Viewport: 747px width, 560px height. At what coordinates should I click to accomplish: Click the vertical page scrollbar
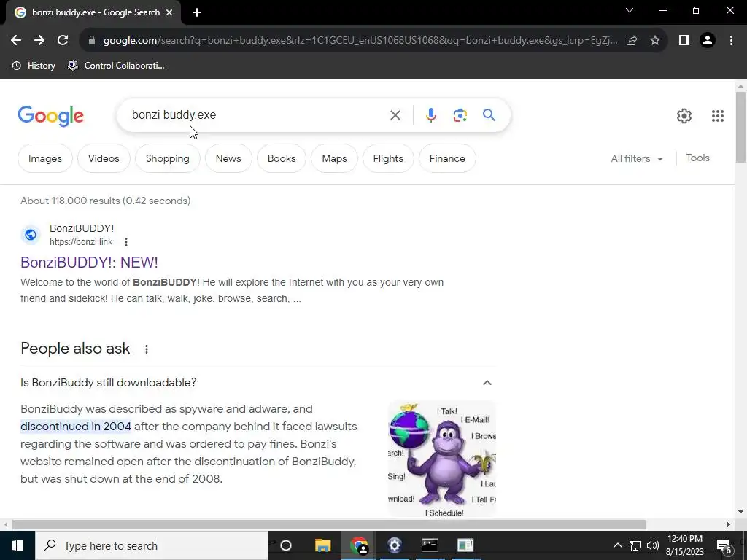[x=740, y=127]
